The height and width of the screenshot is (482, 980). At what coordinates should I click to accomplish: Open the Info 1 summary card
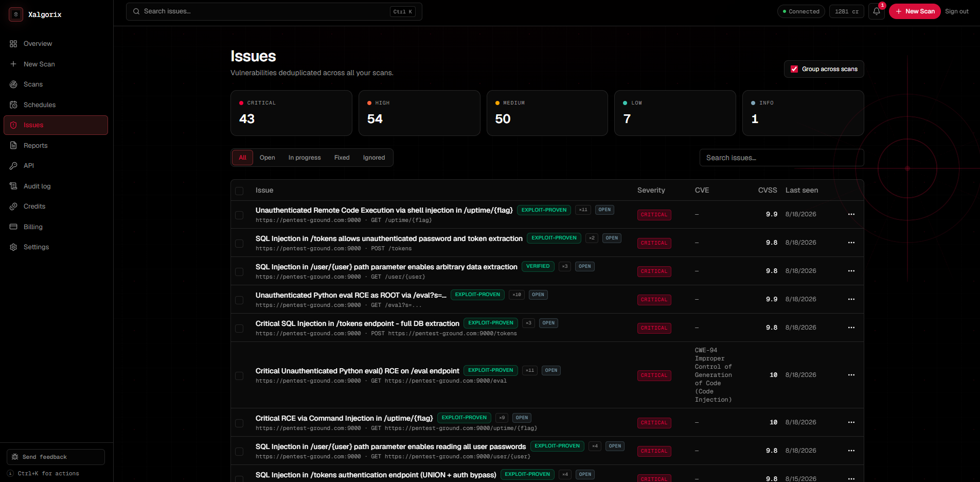(x=803, y=113)
